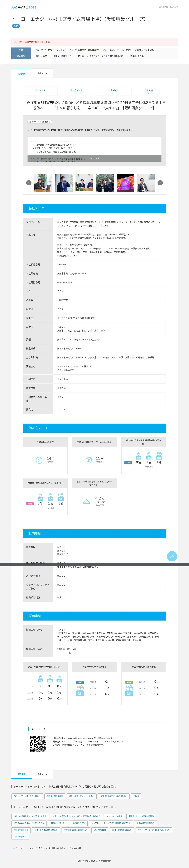189x868 pixels.
Task: Switch to the lower 採用データ tab
Action: 43,774
